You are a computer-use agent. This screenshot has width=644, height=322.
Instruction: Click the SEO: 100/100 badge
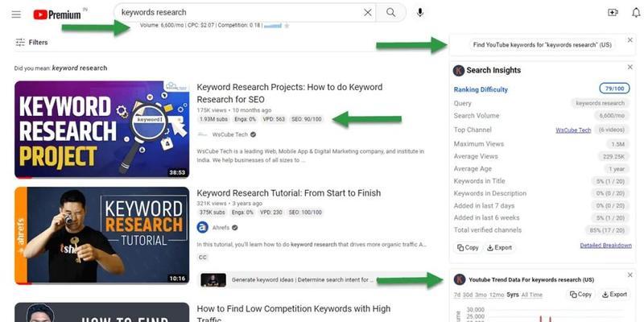[x=304, y=213]
